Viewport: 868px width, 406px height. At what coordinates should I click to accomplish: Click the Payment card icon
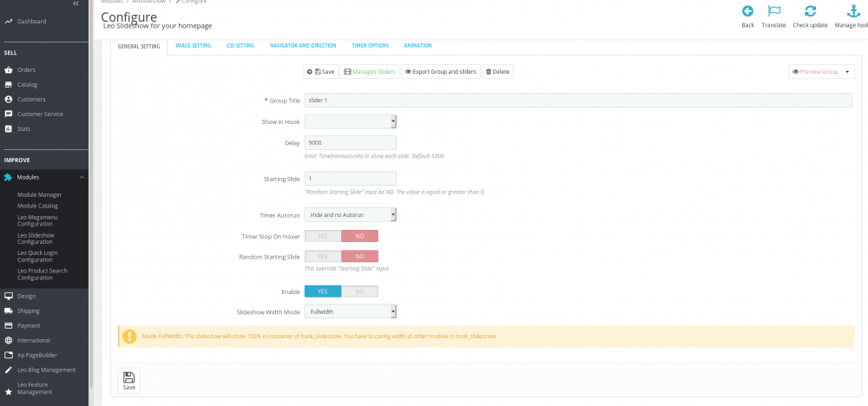coord(8,326)
